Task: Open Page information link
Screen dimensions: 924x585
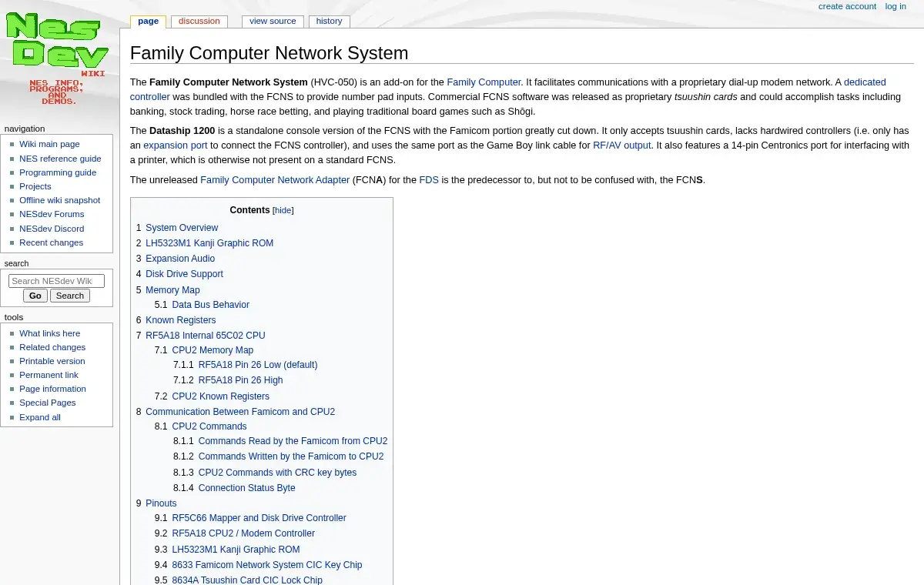Action: (52, 389)
